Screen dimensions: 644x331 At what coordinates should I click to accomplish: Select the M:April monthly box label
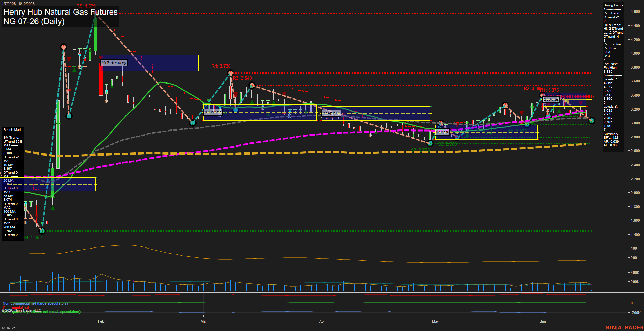tap(331, 113)
